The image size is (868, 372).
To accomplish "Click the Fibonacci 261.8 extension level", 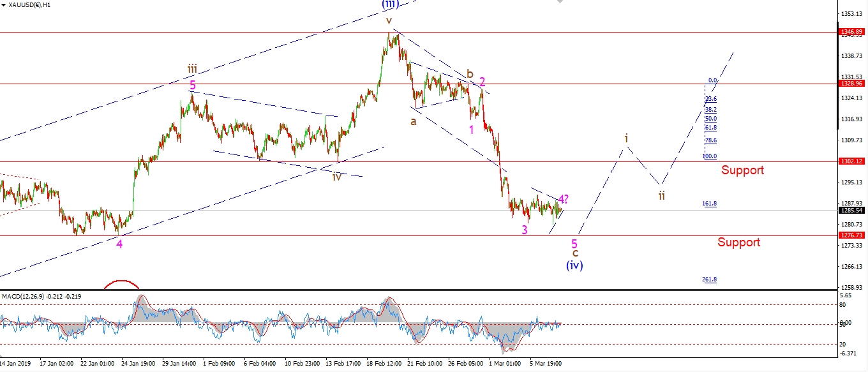I will point(709,279).
